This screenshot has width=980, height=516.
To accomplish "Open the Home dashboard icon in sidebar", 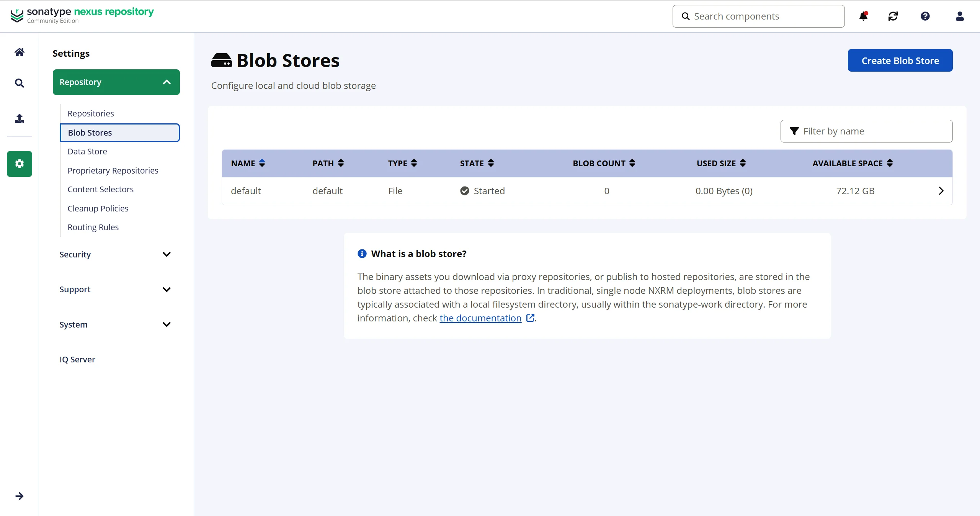I will click(x=20, y=52).
